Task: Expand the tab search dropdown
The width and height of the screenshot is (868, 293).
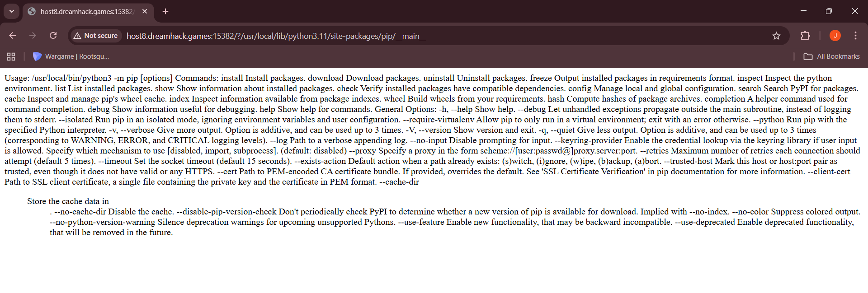Action: click(x=11, y=11)
